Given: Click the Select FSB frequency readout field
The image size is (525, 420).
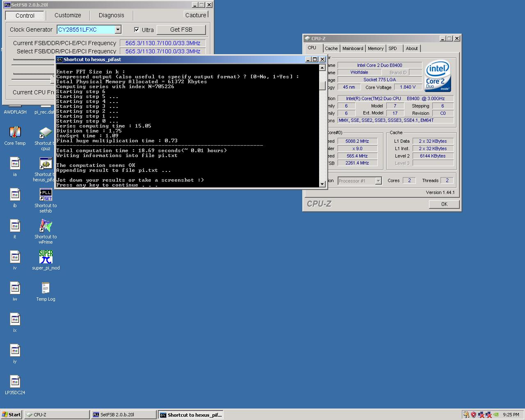Looking at the screenshot, I should click(x=163, y=51).
